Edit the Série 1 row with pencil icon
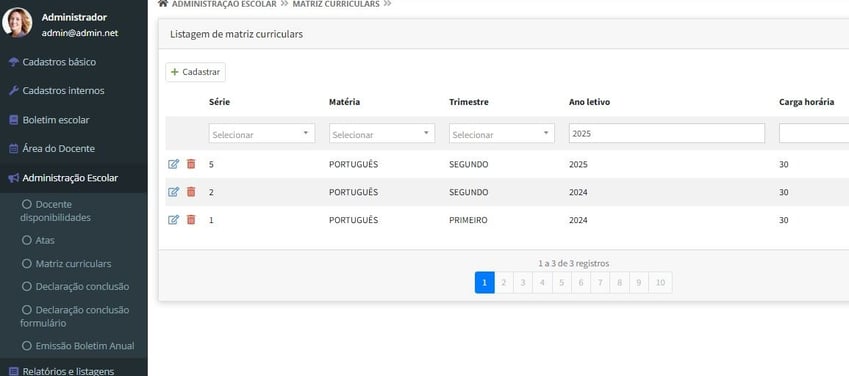Screen dimensions: 849x376 coord(173,220)
